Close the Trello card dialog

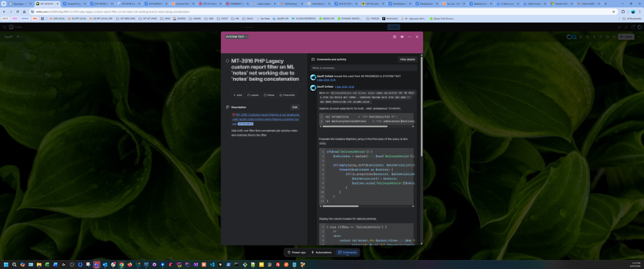pos(417,37)
